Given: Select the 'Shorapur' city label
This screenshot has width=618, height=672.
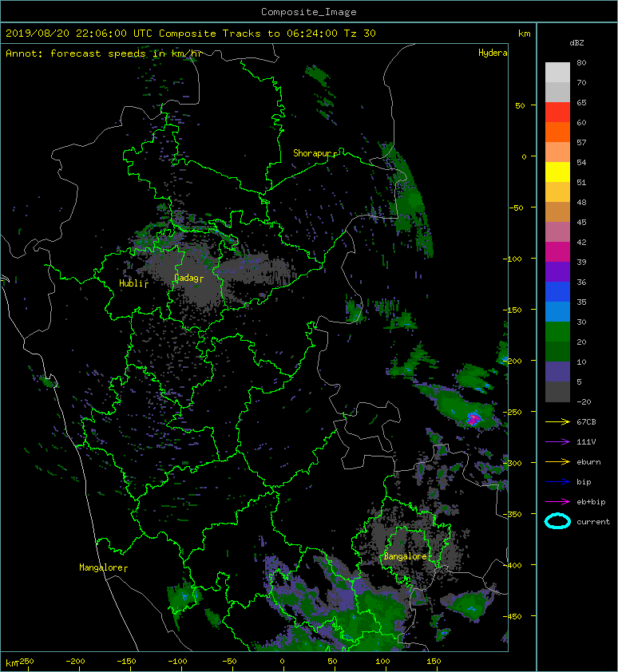Looking at the screenshot, I should 312,153.
